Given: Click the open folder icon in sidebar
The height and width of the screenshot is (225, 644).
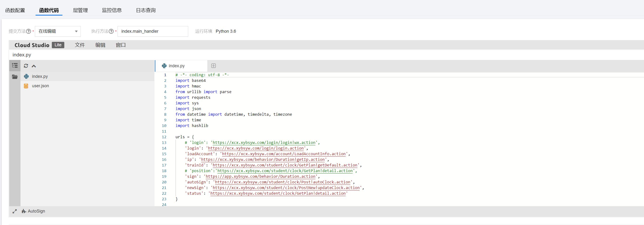Looking at the screenshot, I should click(15, 77).
